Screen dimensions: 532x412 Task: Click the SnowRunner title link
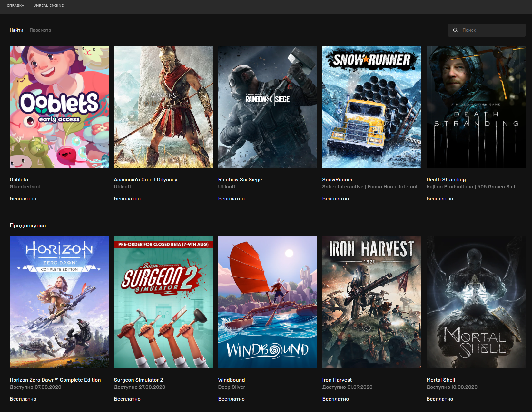click(338, 180)
